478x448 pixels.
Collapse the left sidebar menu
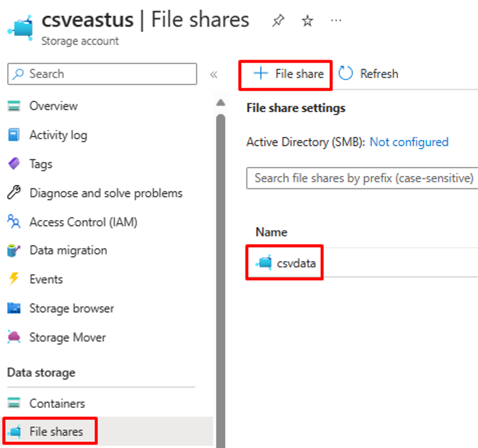click(214, 74)
